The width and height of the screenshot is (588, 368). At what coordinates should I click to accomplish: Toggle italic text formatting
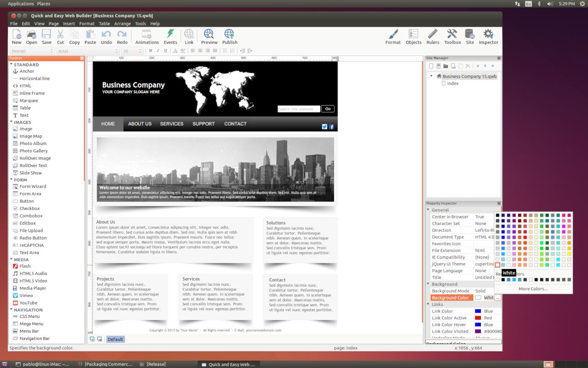pos(158,51)
